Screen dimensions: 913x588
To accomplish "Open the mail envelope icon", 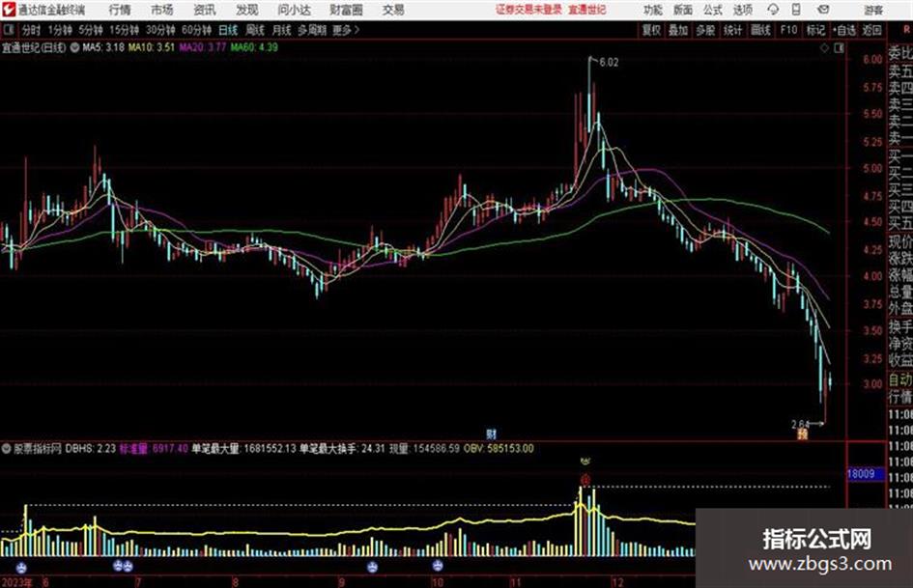I will pyautogui.click(x=823, y=10).
